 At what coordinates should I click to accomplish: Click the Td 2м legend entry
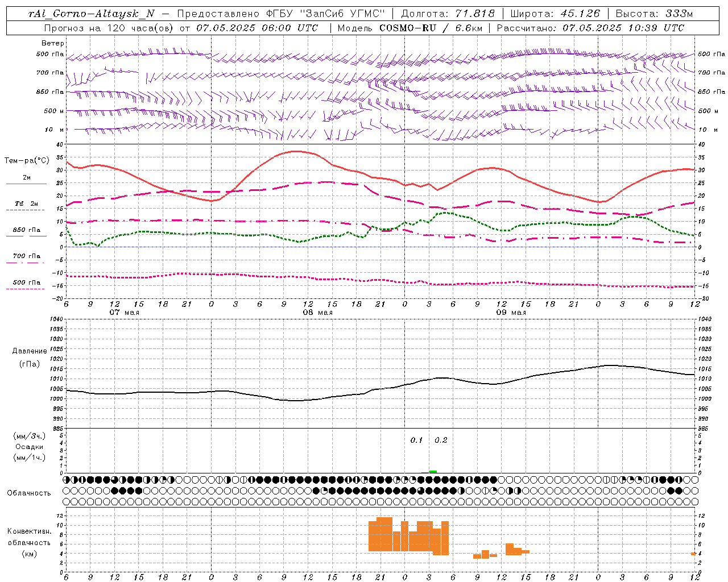[27, 203]
